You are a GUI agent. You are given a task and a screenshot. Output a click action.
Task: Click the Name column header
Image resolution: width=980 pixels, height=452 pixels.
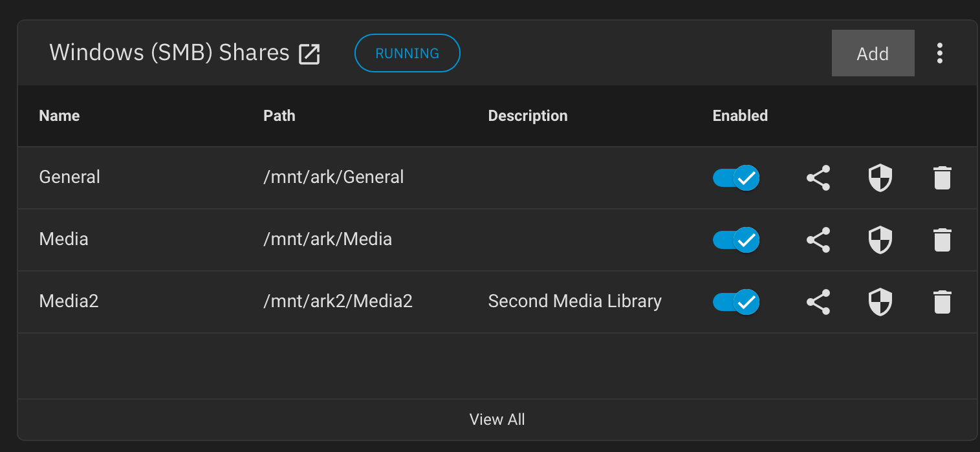(60, 116)
